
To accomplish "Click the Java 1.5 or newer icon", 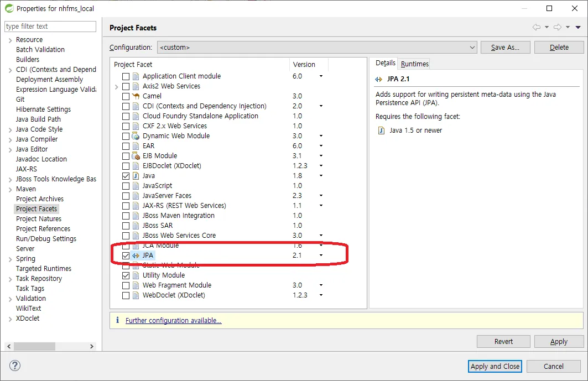I will (381, 131).
